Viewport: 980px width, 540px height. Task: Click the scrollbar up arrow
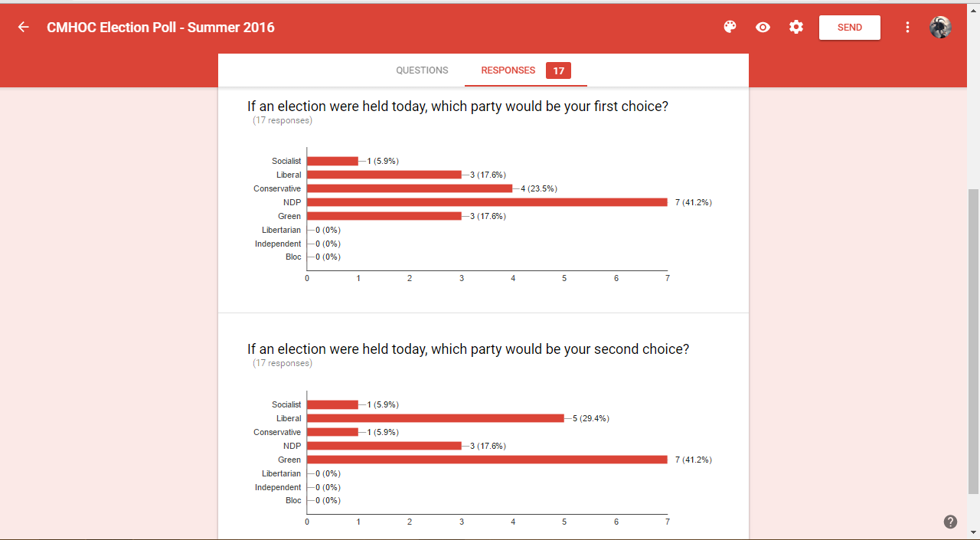coord(973,9)
